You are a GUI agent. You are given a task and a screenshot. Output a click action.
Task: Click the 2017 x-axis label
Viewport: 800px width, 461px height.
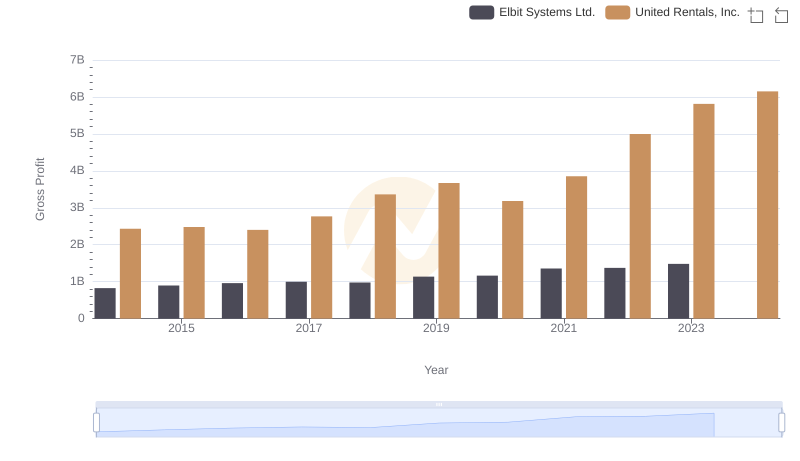click(x=309, y=328)
